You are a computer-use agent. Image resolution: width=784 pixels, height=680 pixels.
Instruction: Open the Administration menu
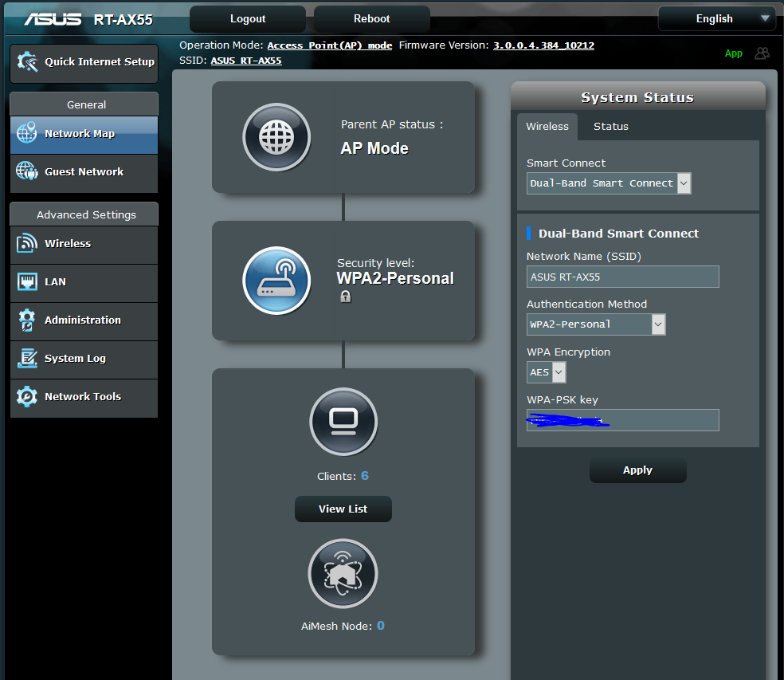pyautogui.click(x=84, y=321)
